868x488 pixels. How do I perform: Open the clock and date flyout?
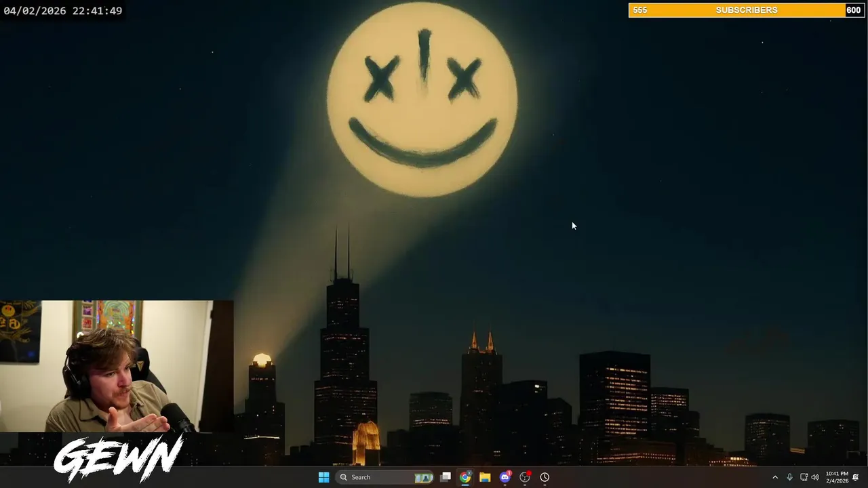[837, 477]
